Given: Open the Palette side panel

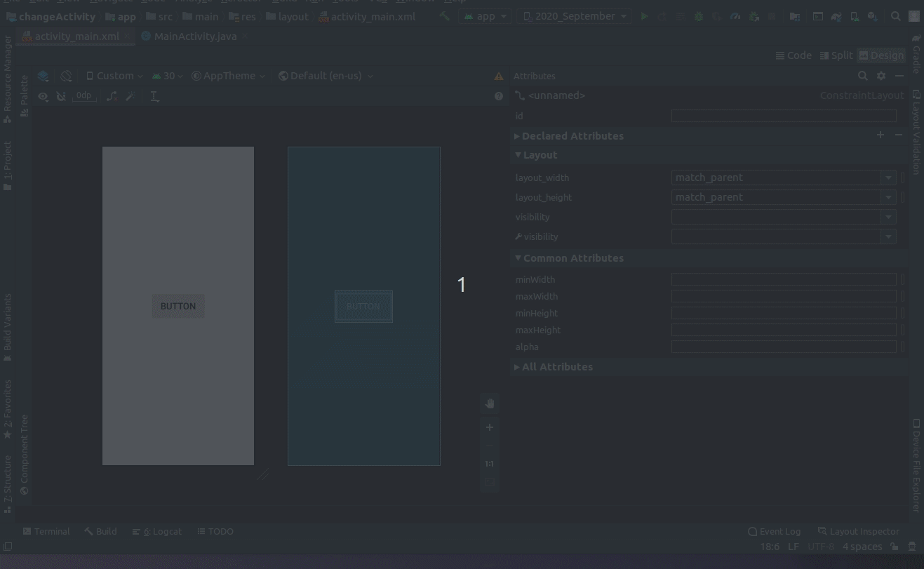Looking at the screenshot, I should point(25,95).
